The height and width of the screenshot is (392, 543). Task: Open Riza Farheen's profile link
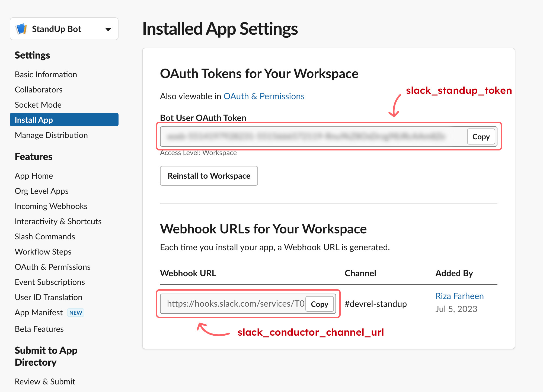(x=459, y=296)
